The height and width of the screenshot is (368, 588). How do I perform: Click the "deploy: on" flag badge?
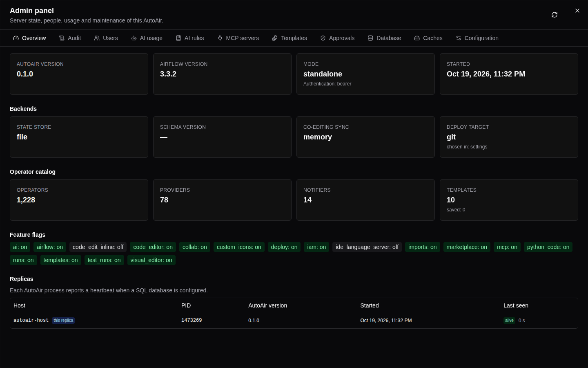coord(284,247)
